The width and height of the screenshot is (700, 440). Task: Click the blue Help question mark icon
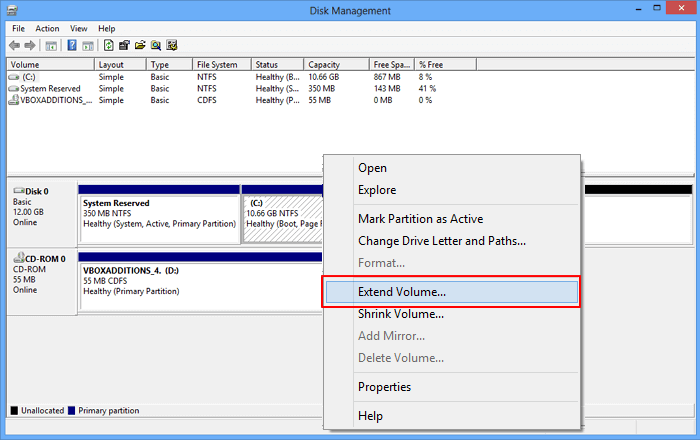coord(72,45)
